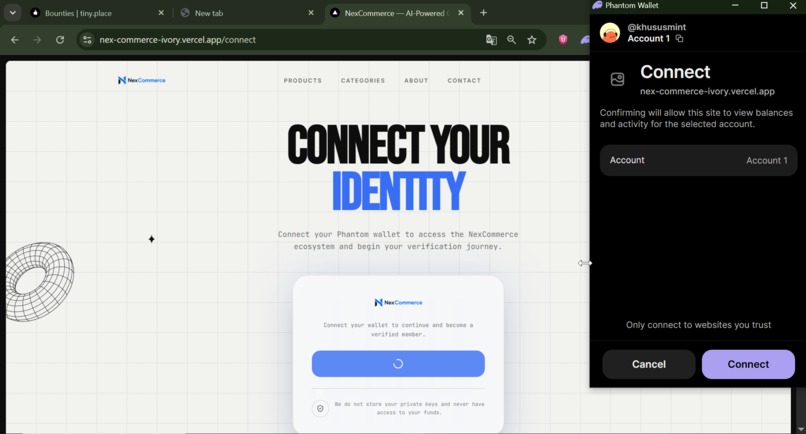Click NexCommerce logo inside connect card
The height and width of the screenshot is (434, 806).
pos(398,302)
